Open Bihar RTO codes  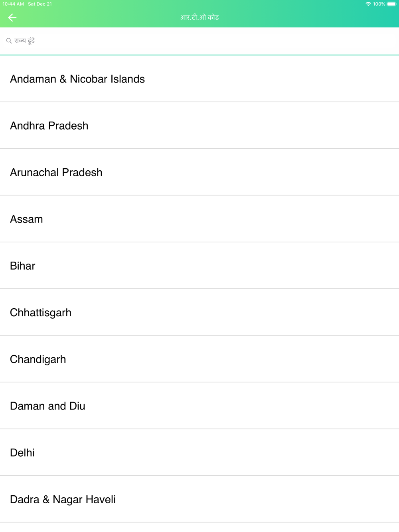199,266
